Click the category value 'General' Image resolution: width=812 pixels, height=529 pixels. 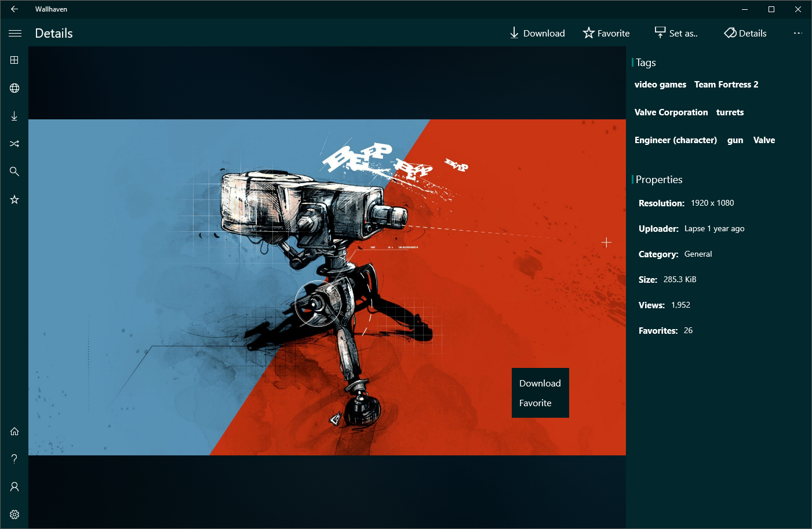tap(698, 254)
